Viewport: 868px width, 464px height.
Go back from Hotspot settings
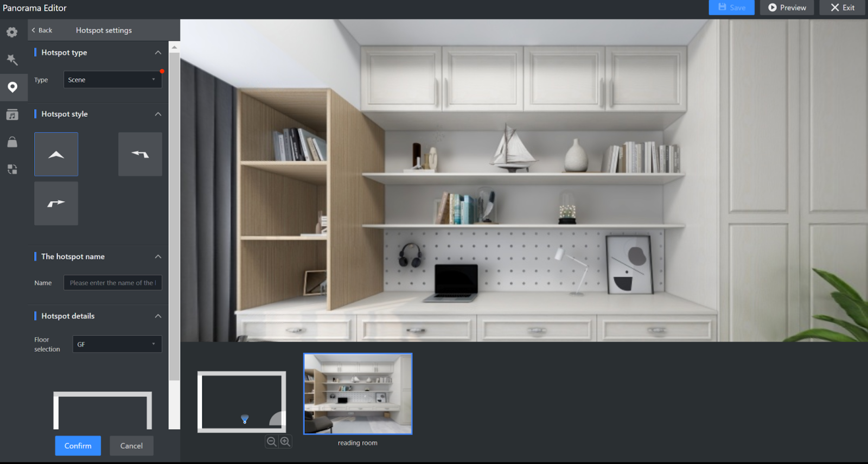point(42,30)
